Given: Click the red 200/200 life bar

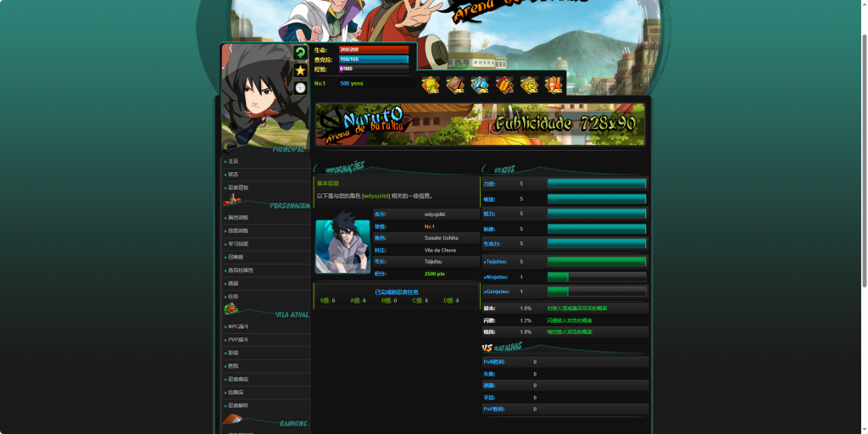Looking at the screenshot, I should [x=374, y=50].
